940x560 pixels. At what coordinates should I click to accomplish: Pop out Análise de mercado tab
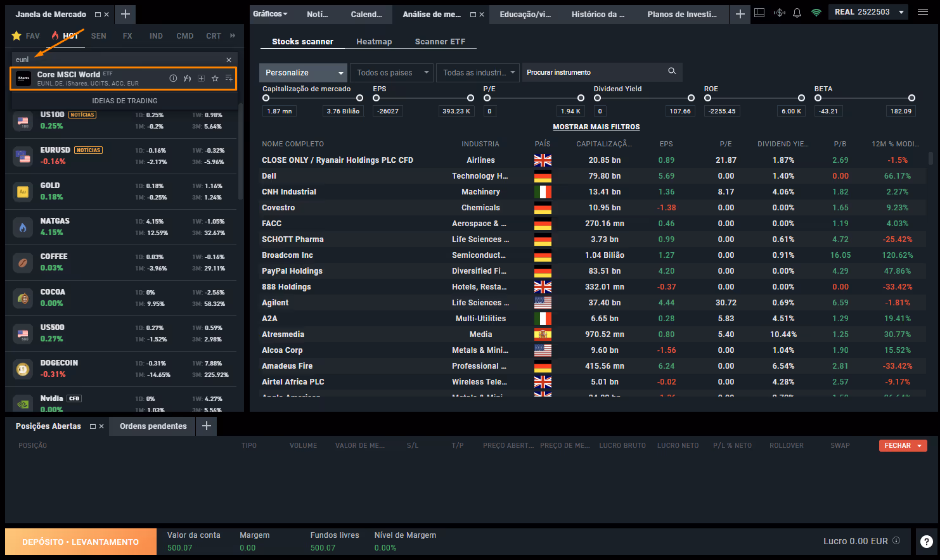(473, 15)
